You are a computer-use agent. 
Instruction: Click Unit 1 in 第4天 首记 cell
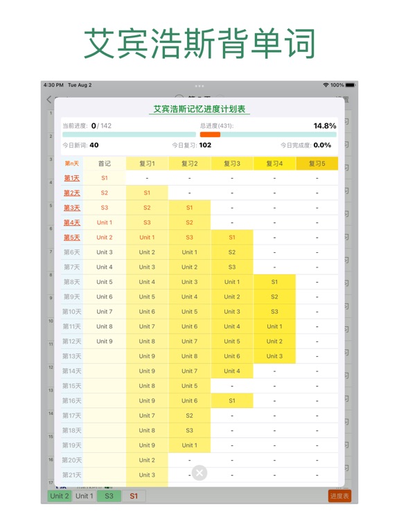coord(105,222)
